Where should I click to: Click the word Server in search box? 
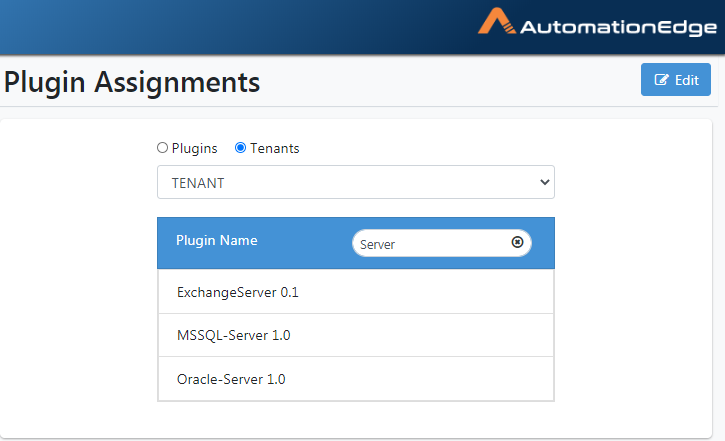point(377,244)
